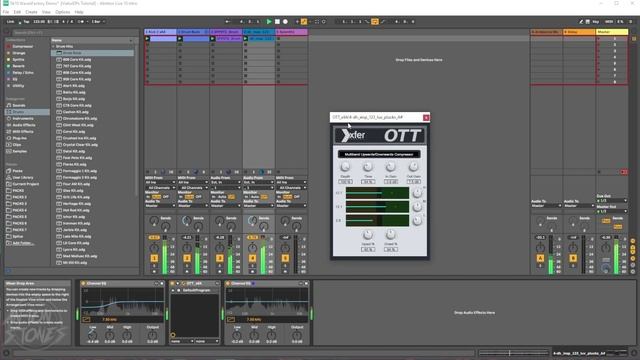640x360 pixels.
Task: Open the Options menu
Action: coord(62,12)
